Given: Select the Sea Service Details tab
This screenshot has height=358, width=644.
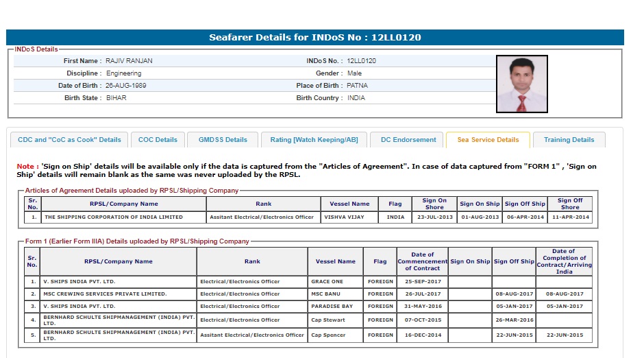Looking at the screenshot, I should coord(488,140).
